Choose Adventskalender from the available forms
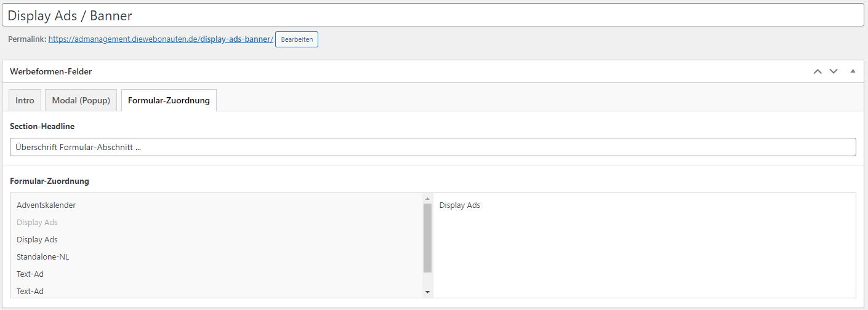 click(46, 205)
